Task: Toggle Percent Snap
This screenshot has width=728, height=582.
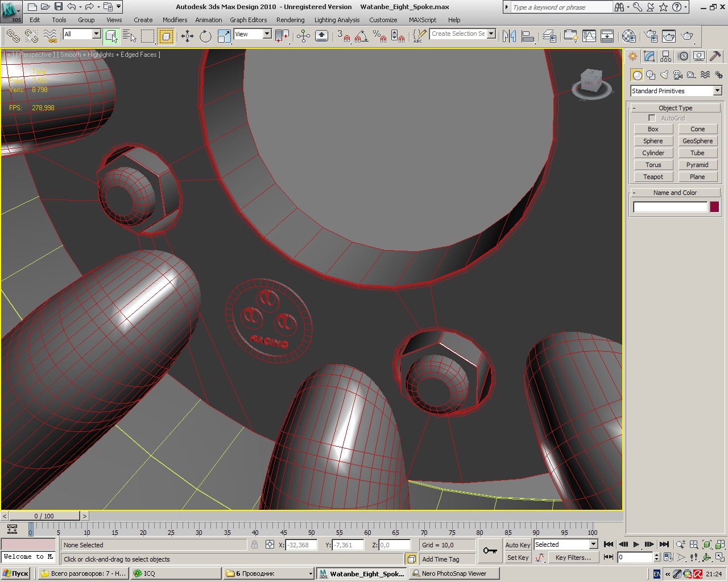Action: coord(379,36)
